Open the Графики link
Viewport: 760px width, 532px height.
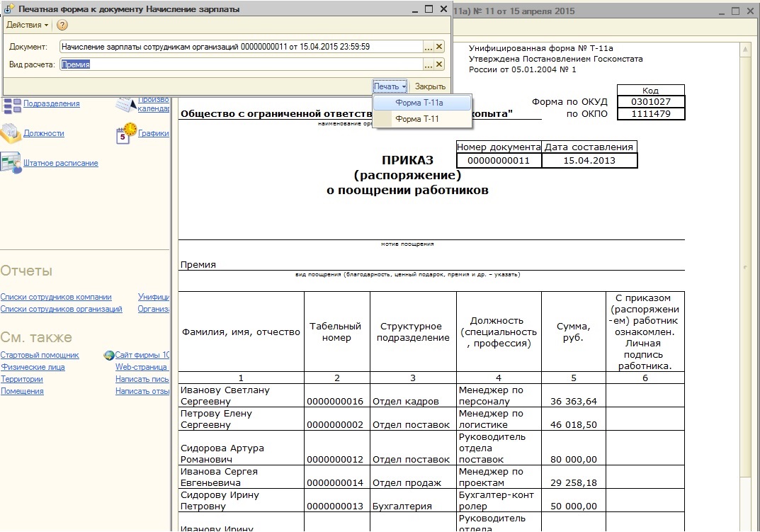[x=153, y=133]
